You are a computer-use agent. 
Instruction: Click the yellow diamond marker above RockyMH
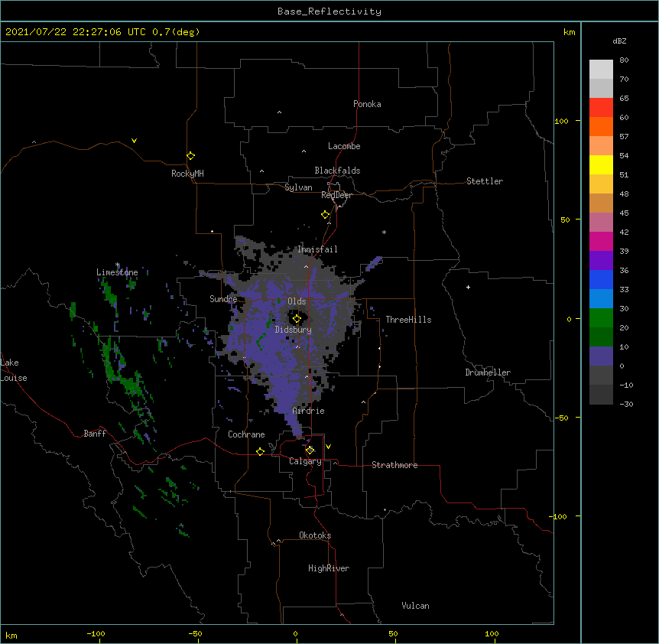tap(190, 155)
